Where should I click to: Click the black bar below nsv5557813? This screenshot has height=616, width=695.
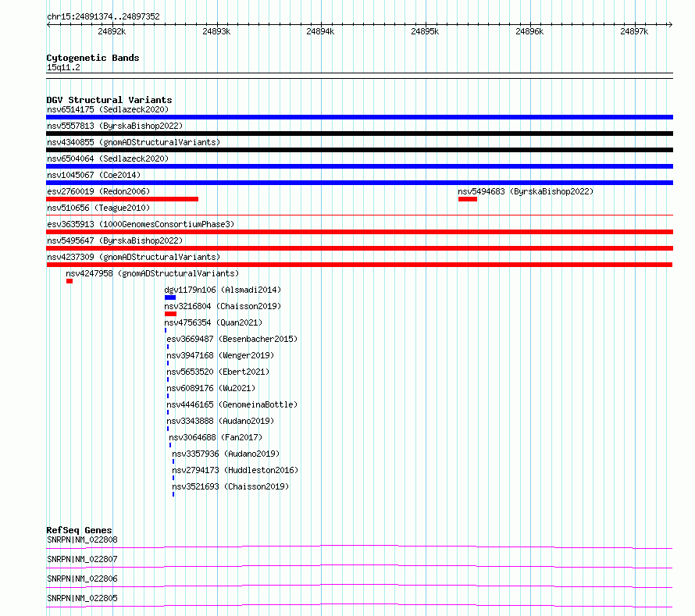click(359, 134)
